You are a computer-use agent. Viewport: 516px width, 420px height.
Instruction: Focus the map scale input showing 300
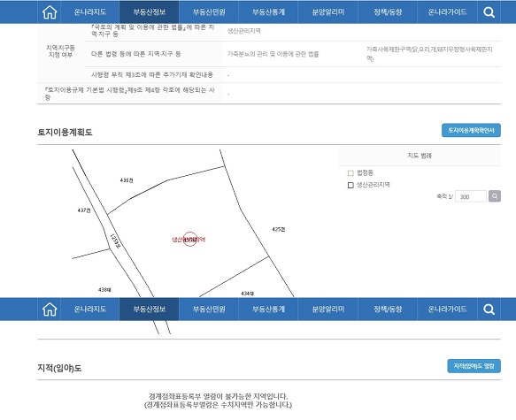[x=471, y=196]
